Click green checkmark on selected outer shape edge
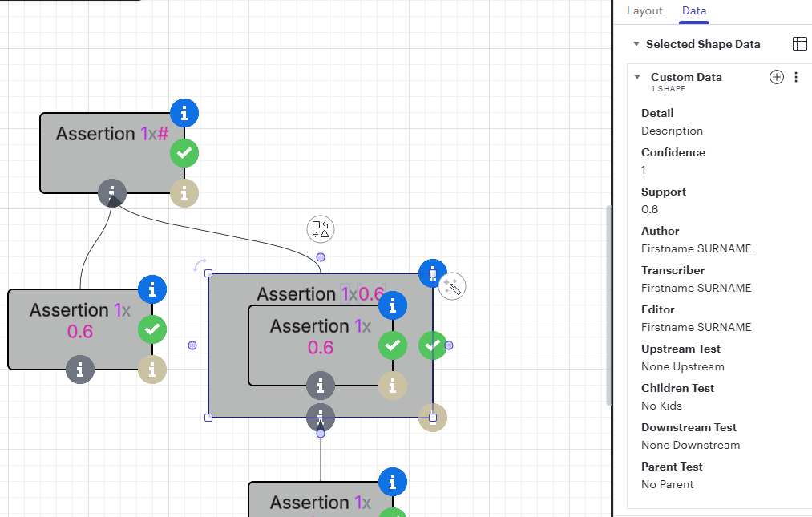812x517 pixels. click(433, 345)
